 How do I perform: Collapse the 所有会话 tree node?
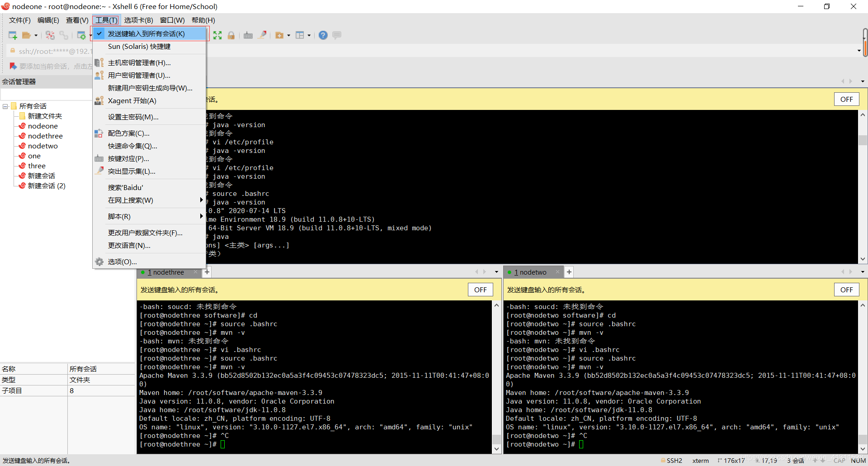tap(5, 106)
